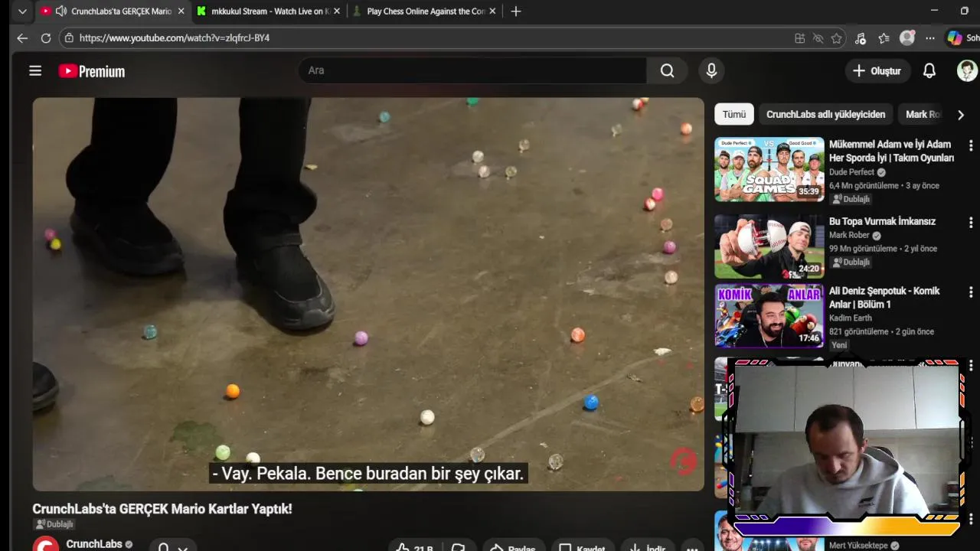Close the mkkukul Stream tab

pyautogui.click(x=337, y=11)
